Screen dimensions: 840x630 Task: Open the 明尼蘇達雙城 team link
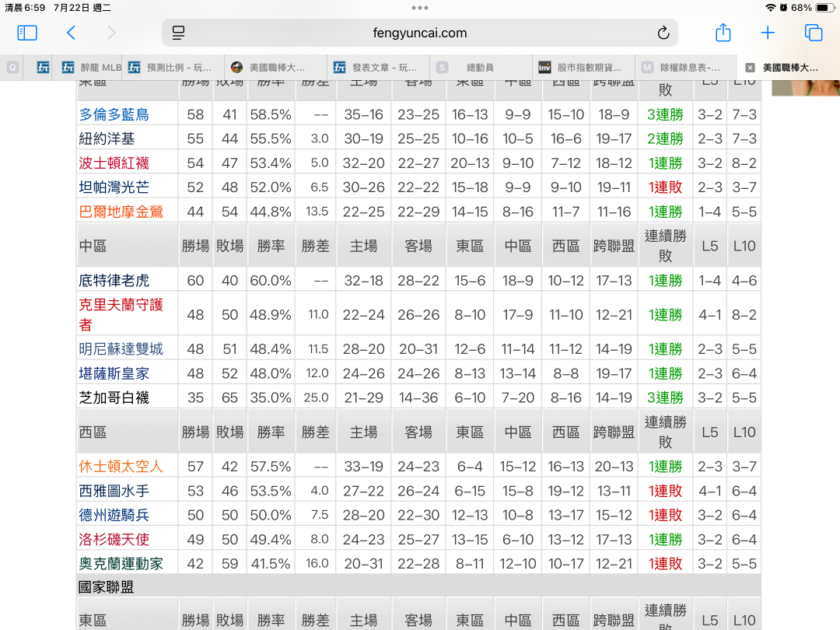coord(121,348)
